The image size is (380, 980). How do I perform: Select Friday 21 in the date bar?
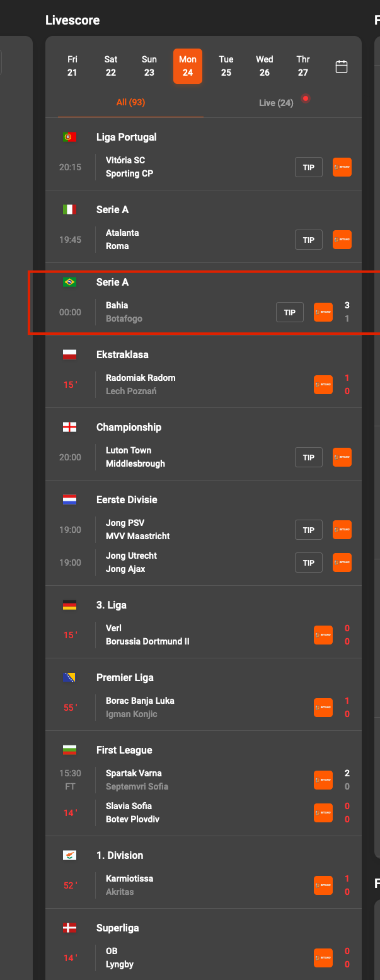point(72,66)
